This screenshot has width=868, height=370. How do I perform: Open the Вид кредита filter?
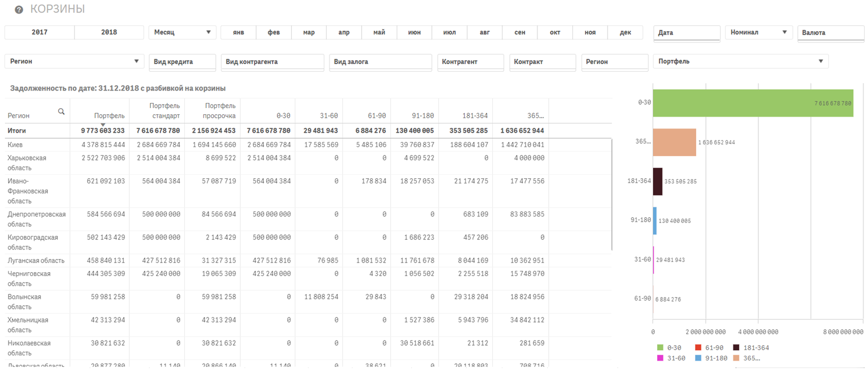pos(183,62)
